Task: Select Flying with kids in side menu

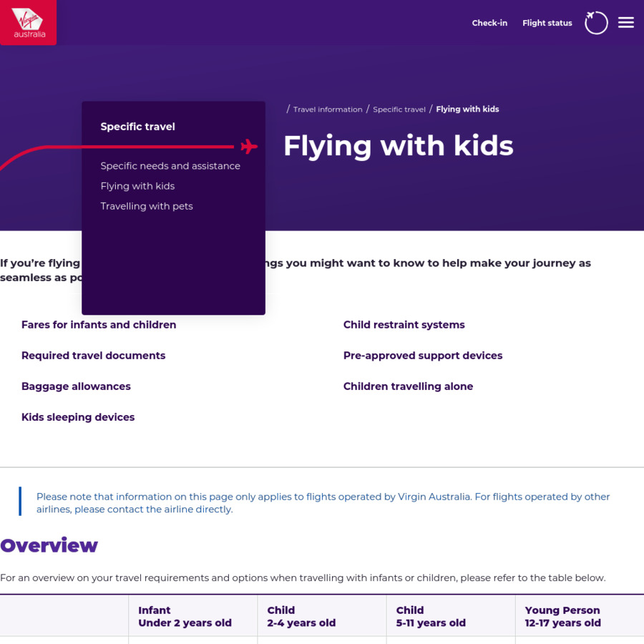Action: point(137,186)
